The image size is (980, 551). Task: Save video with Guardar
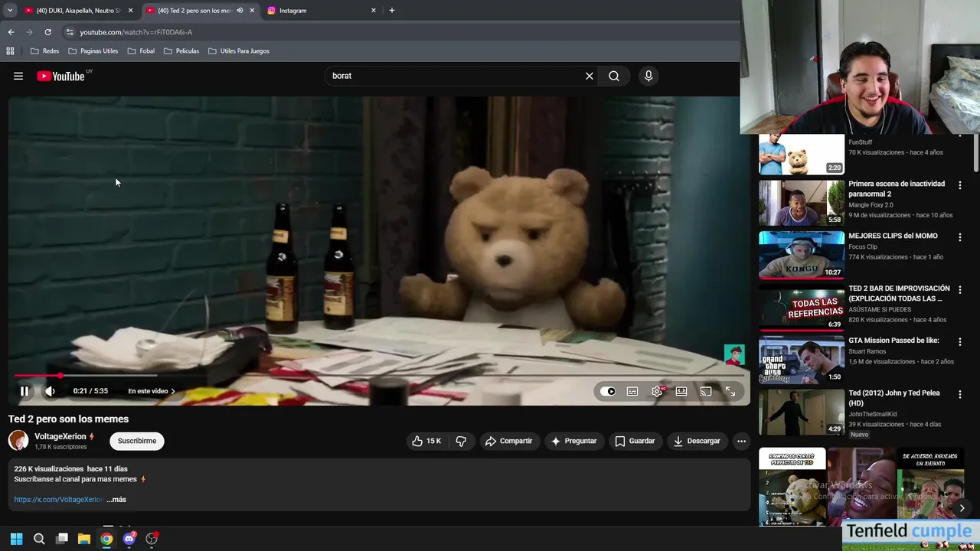tap(635, 441)
